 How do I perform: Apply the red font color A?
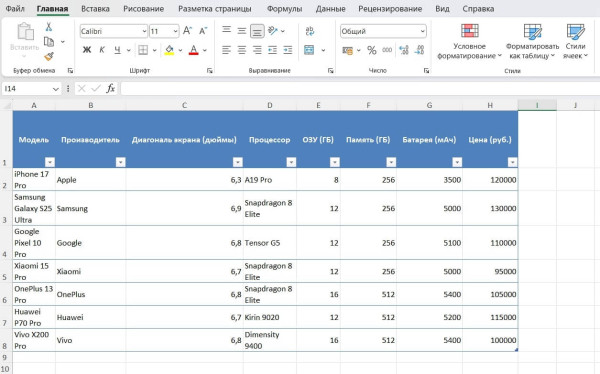click(x=194, y=50)
